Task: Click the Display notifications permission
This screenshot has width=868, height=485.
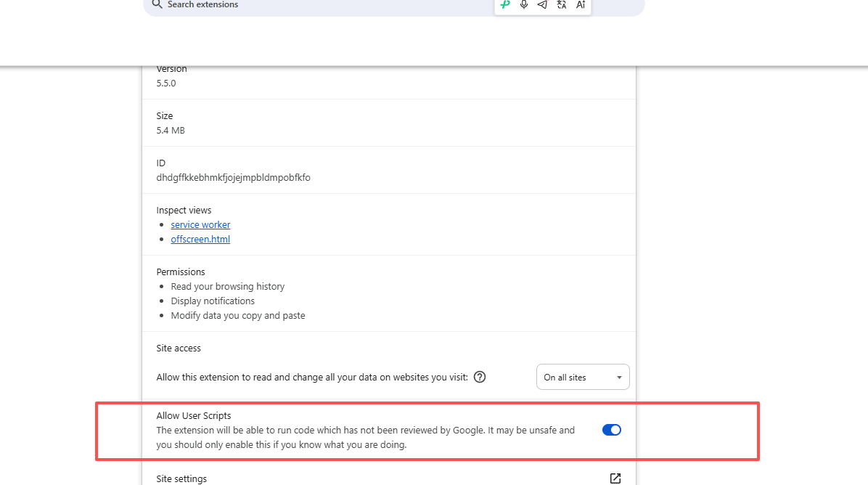Action: click(x=213, y=301)
